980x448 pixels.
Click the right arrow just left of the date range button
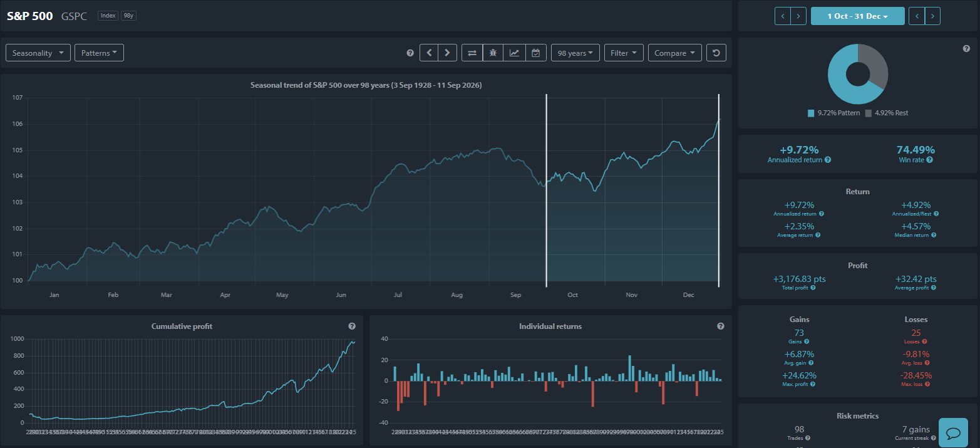coord(798,16)
